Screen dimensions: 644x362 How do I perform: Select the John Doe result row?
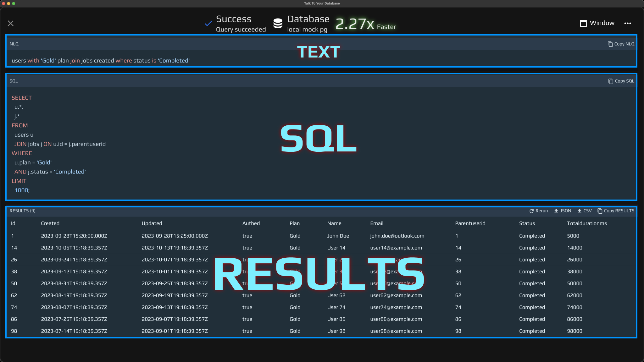[338, 236]
